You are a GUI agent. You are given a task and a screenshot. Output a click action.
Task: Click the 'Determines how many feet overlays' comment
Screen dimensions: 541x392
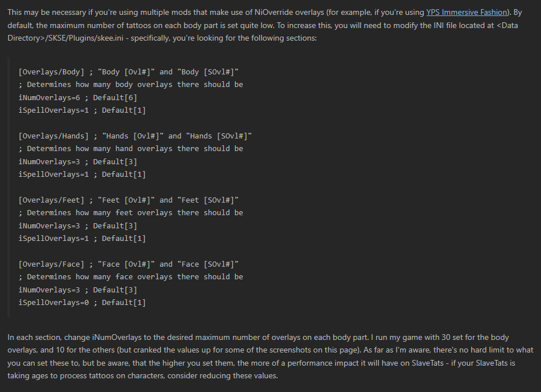pyautogui.click(x=131, y=213)
